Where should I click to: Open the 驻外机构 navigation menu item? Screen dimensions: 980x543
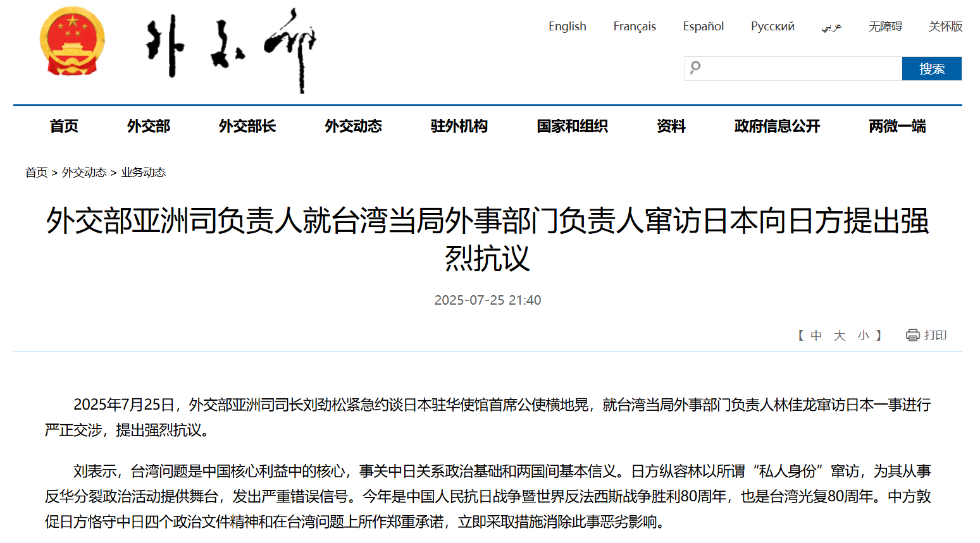[459, 126]
